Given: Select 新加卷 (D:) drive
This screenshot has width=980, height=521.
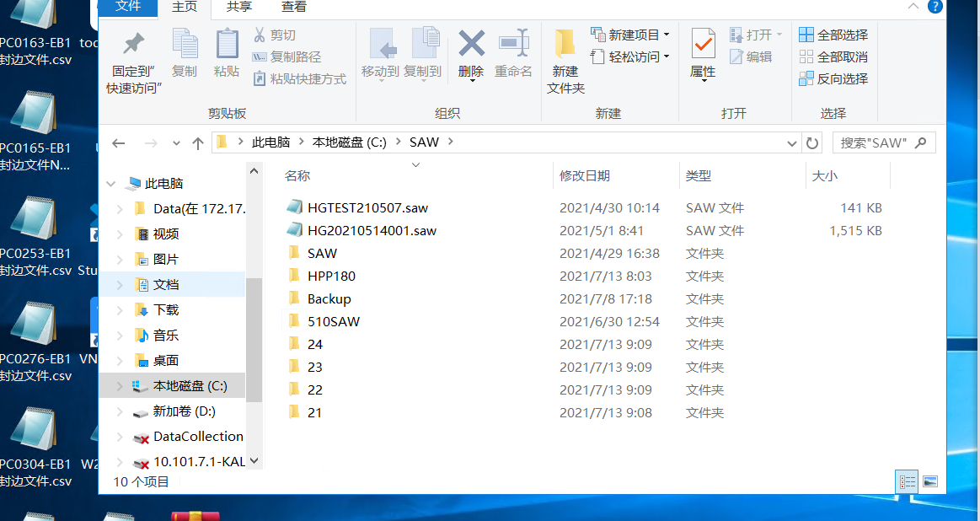Looking at the screenshot, I should click(184, 411).
